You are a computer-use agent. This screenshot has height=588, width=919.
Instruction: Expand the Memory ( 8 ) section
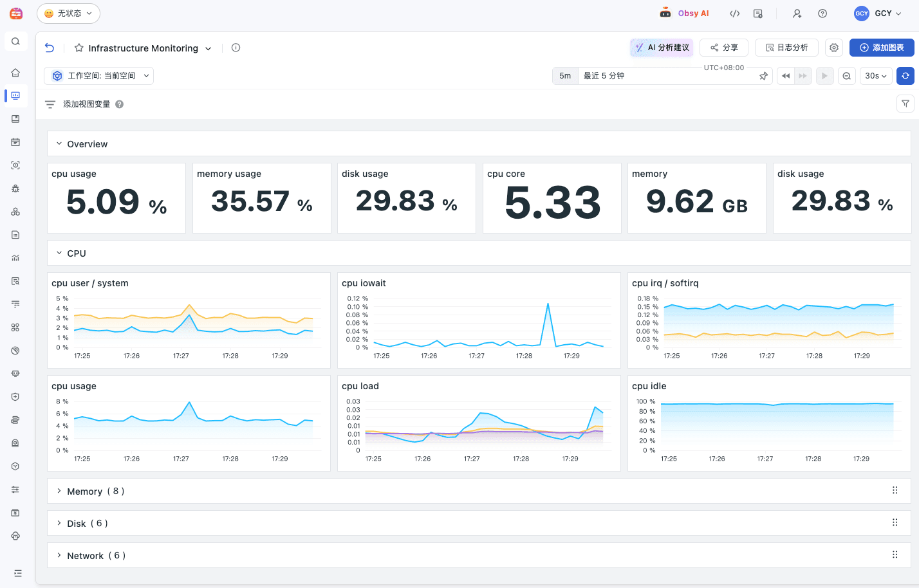(59, 492)
